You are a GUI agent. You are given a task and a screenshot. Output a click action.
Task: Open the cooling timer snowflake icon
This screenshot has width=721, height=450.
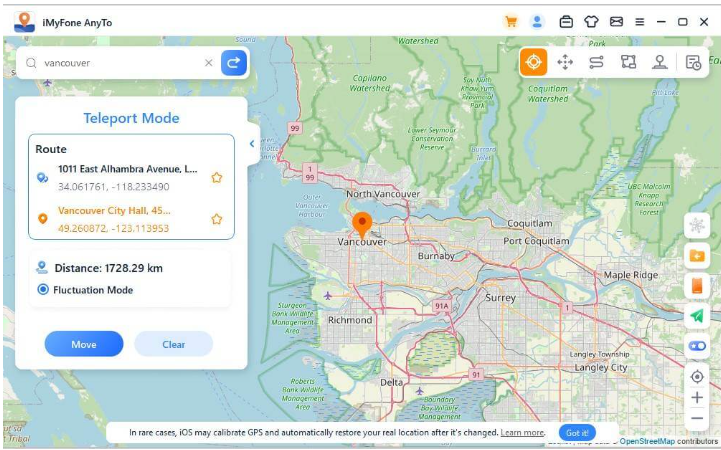point(697,225)
